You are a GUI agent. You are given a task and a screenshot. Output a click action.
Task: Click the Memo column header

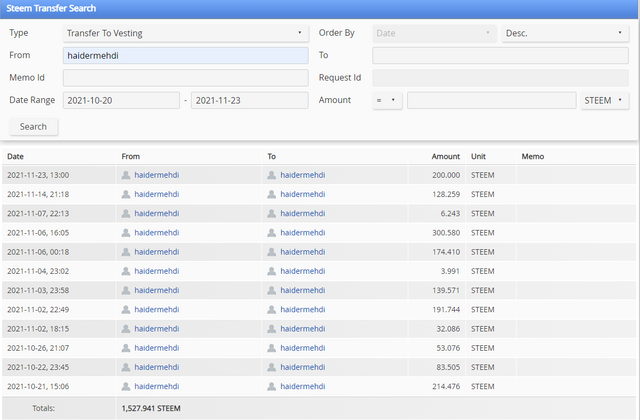point(533,156)
